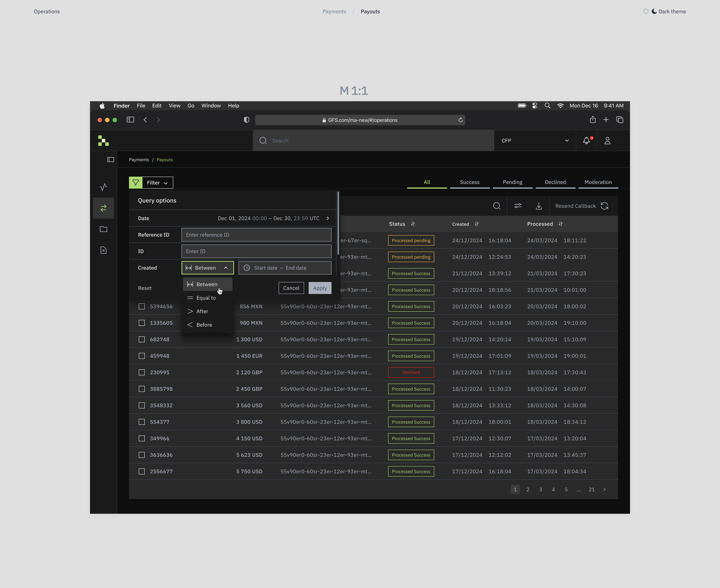
Task: Click the download icon in table toolbar
Action: (x=538, y=206)
